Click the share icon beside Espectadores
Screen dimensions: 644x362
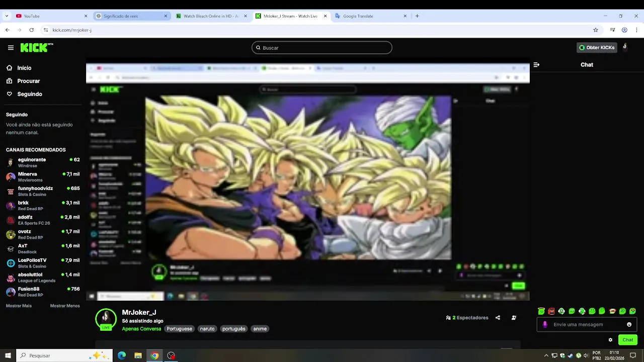498,318
